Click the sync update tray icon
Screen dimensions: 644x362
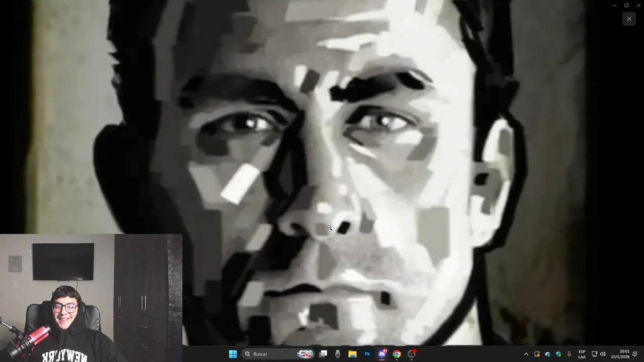(537, 354)
